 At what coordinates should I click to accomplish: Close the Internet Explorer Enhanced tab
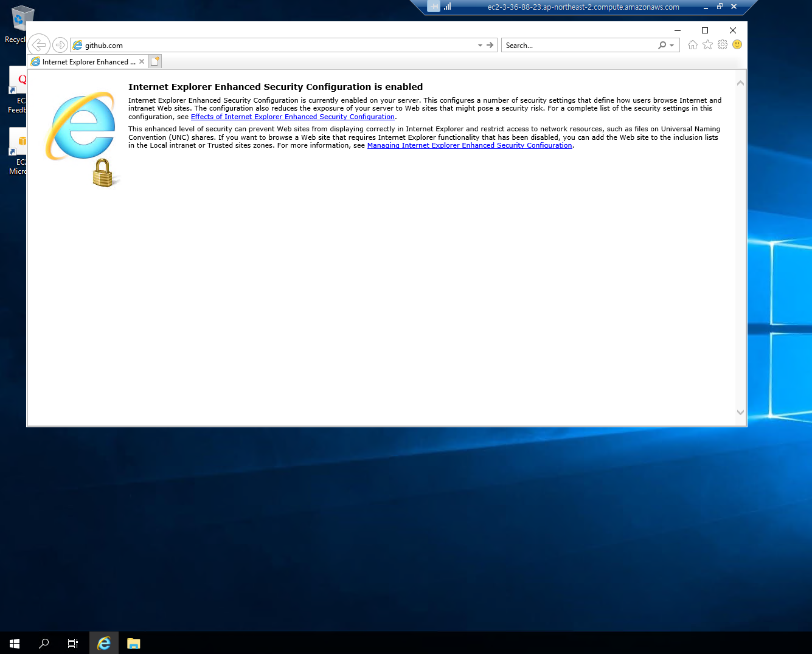coord(142,61)
